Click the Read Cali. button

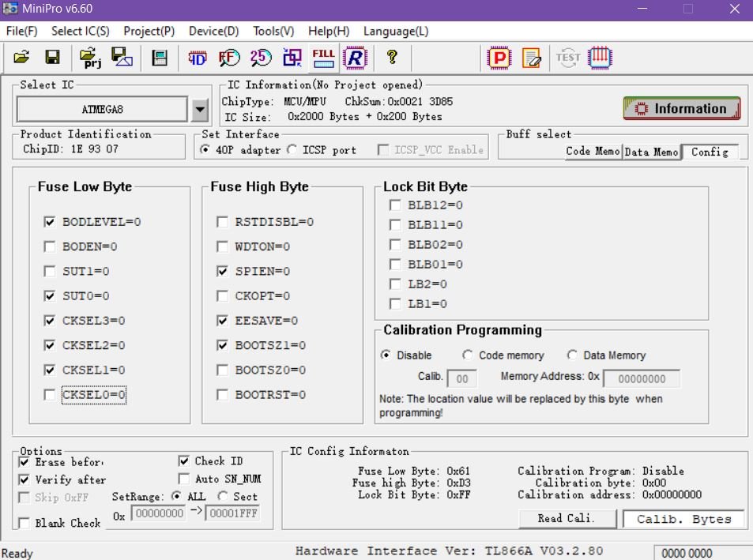[x=567, y=518]
